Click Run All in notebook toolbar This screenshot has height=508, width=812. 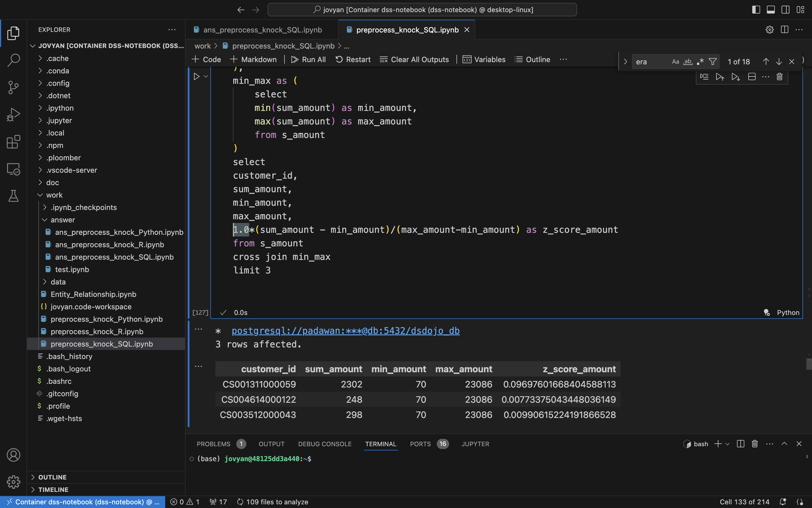(308, 60)
